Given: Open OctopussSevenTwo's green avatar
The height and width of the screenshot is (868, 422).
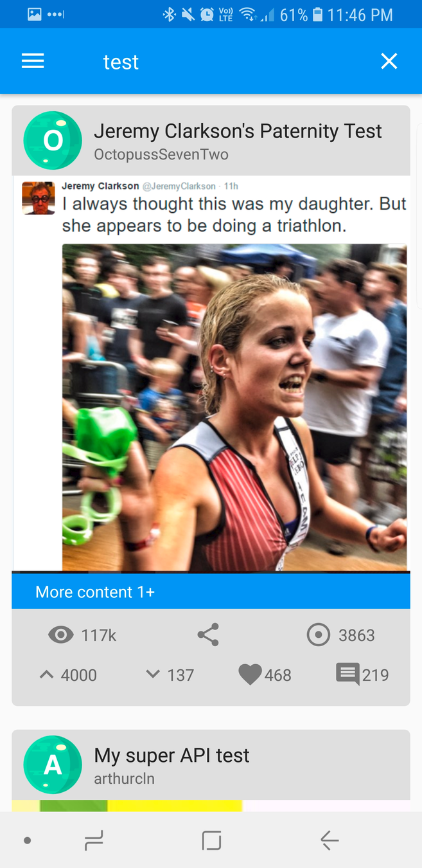Looking at the screenshot, I should 53,140.
